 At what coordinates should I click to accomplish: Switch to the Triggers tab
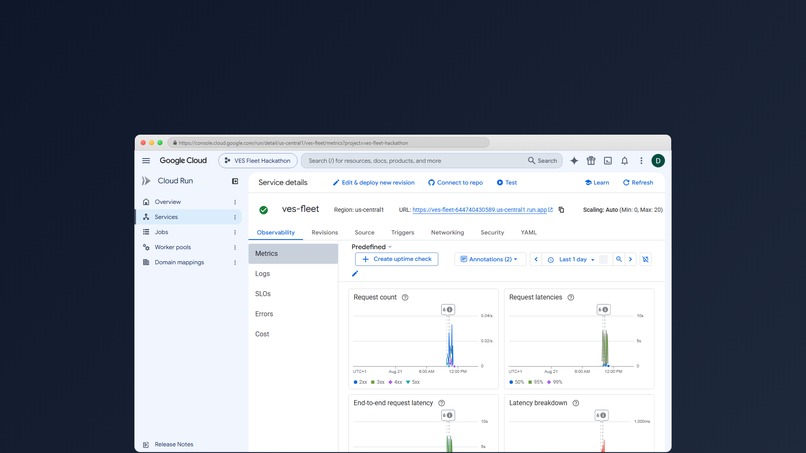pos(402,233)
